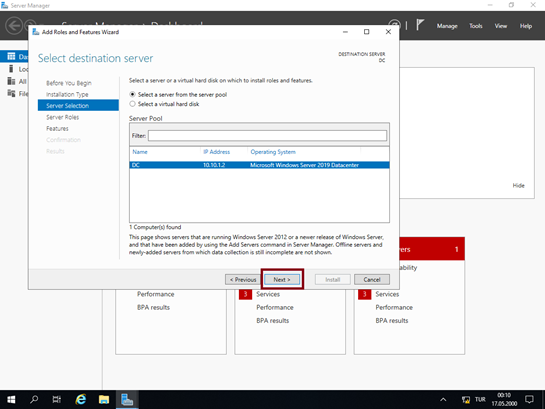Launch Internet Explorer from the taskbar

tap(81, 400)
